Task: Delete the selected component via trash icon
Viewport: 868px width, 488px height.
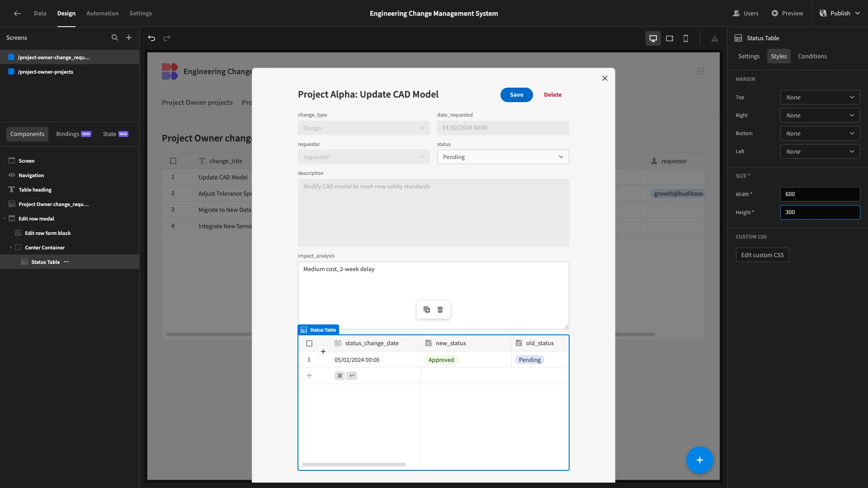Action: 440,310
